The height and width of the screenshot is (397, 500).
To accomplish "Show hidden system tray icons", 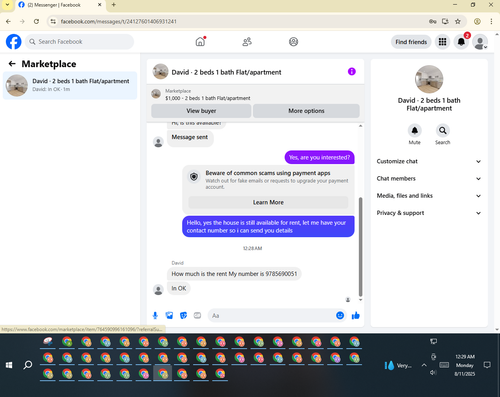I will 424,365.
